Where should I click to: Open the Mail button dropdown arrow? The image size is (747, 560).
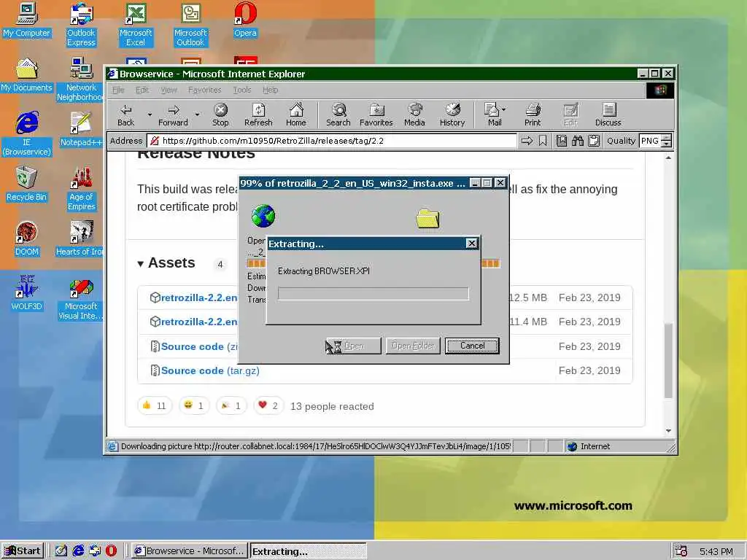(x=504, y=109)
